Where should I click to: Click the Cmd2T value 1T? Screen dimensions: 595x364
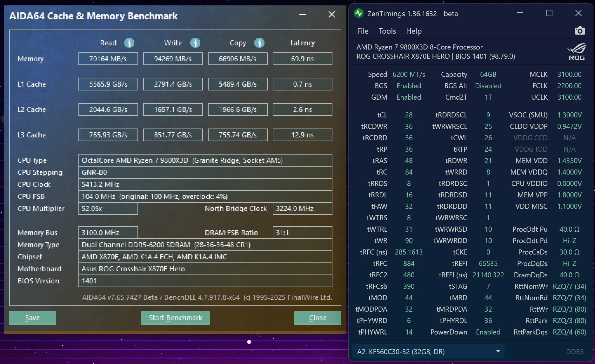pyautogui.click(x=488, y=97)
